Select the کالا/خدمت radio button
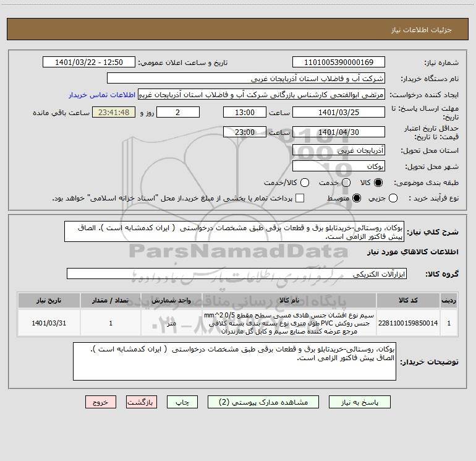The image size is (476, 461). (305, 183)
